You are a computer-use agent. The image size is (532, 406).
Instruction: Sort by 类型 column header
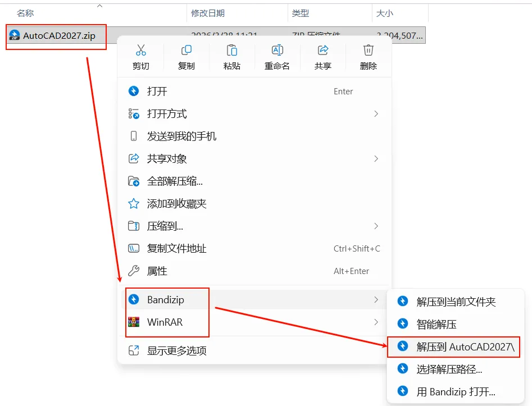[x=300, y=13]
